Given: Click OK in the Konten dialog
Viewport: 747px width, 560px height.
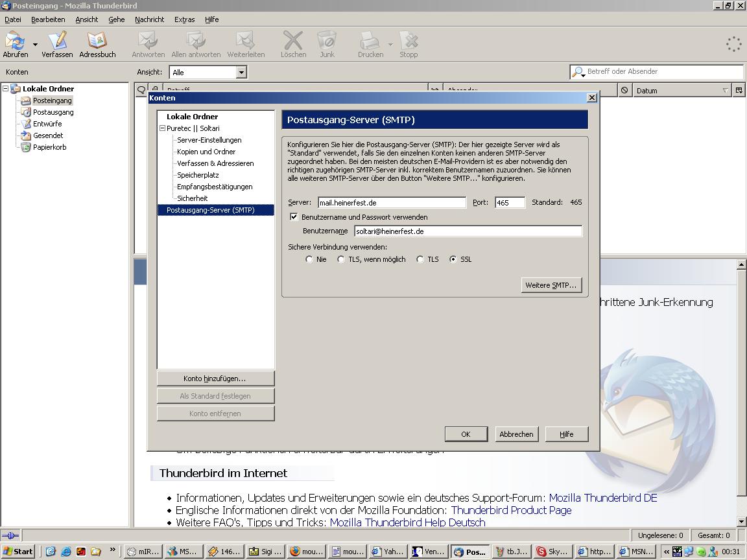Looking at the screenshot, I should tap(466, 434).
